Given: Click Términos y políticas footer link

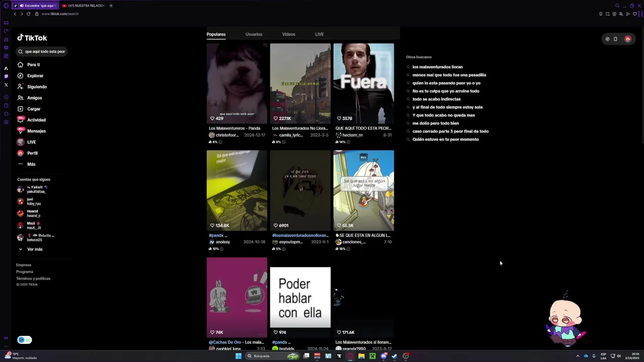Looking at the screenshot, I should point(33,279).
